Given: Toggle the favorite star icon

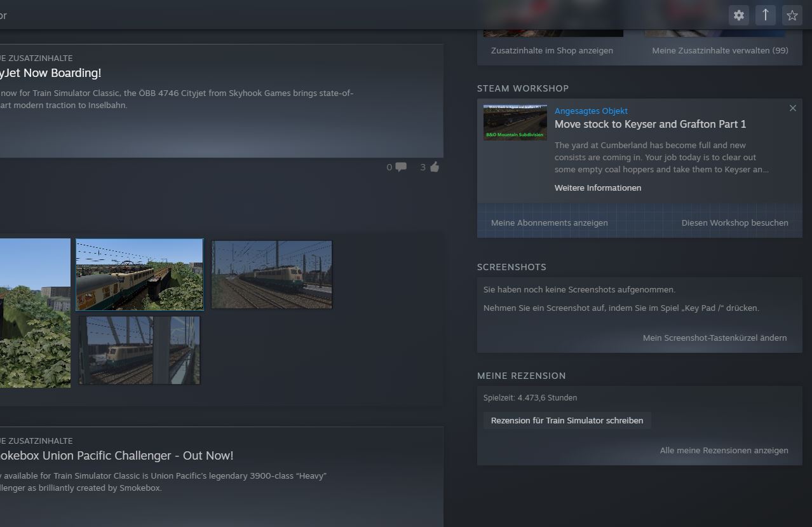Looking at the screenshot, I should (x=792, y=15).
